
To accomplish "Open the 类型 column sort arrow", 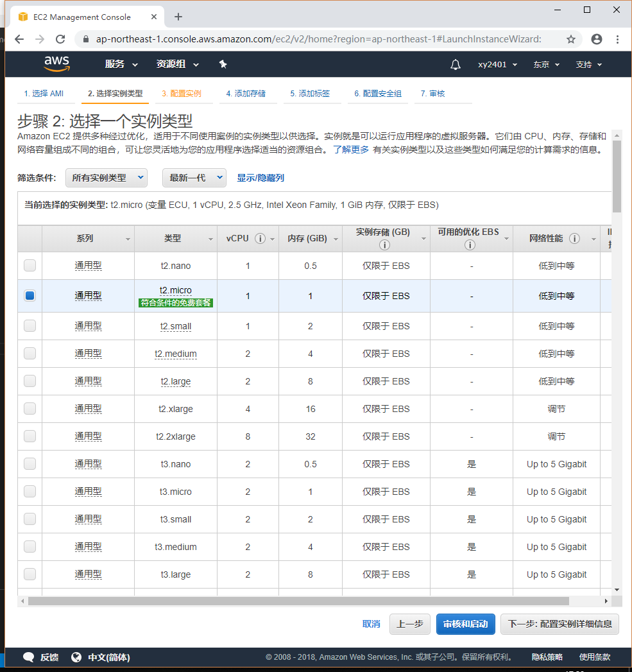I will tap(210, 239).
